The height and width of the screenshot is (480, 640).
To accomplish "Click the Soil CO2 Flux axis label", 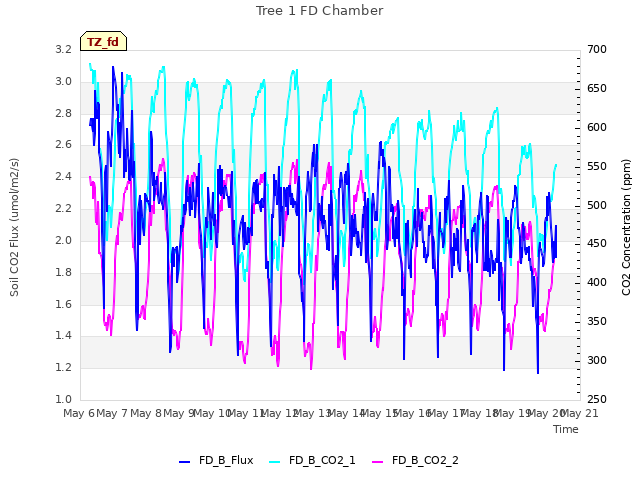I will click(x=14, y=227).
